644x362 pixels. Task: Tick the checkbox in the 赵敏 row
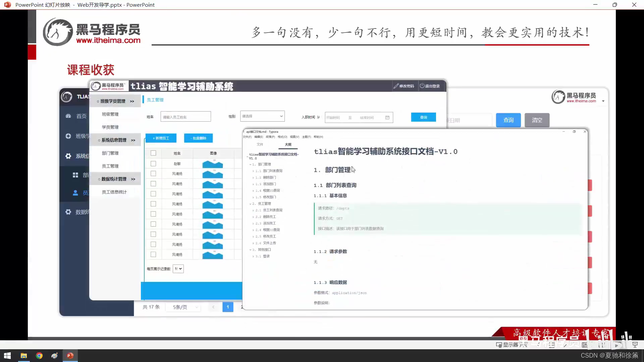pyautogui.click(x=153, y=164)
